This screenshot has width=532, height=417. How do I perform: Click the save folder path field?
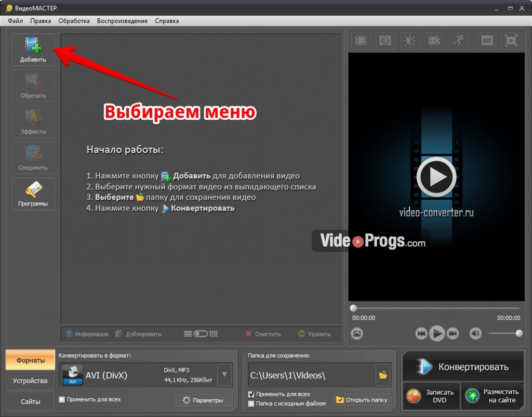point(312,375)
